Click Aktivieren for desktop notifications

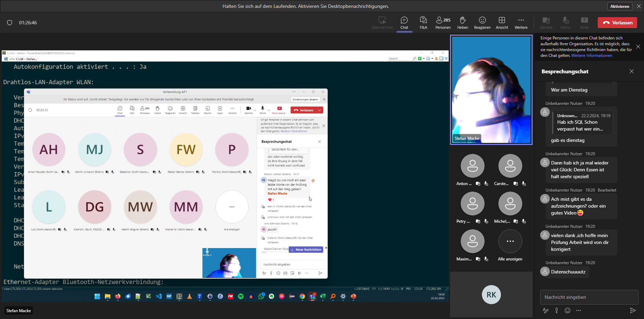pos(620,6)
